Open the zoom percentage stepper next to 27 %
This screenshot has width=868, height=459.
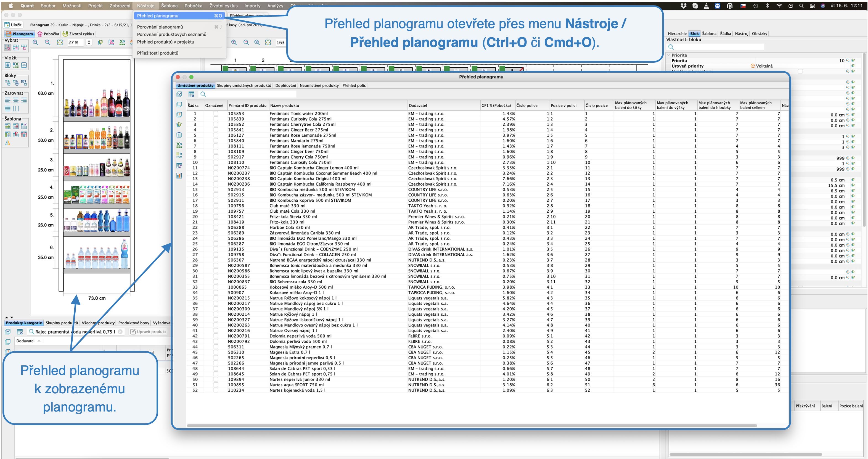click(x=89, y=43)
